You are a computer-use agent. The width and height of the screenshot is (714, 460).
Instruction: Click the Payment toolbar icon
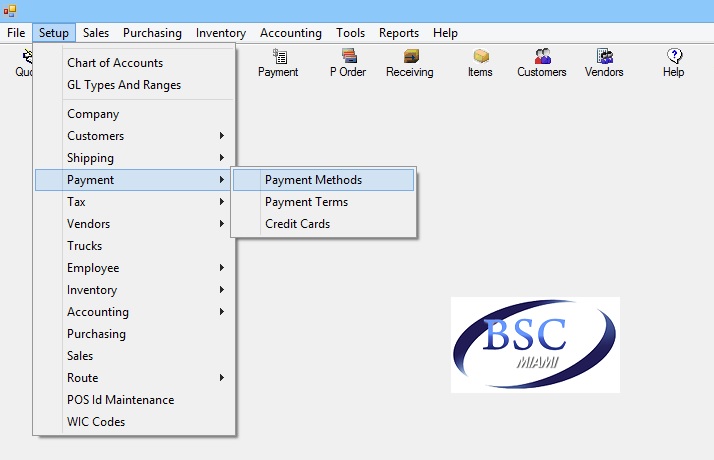(278, 63)
